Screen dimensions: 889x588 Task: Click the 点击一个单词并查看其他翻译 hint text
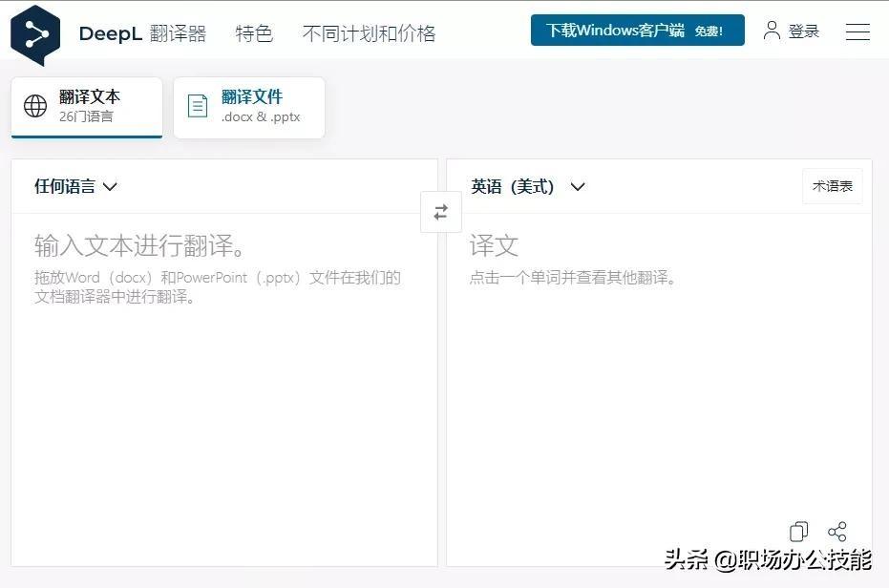pyautogui.click(x=573, y=278)
